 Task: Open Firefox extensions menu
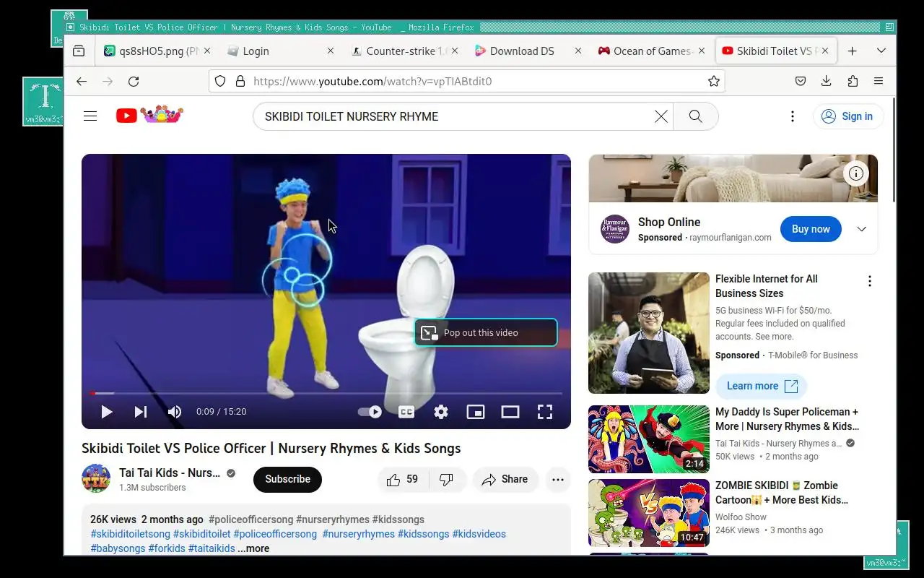(853, 81)
